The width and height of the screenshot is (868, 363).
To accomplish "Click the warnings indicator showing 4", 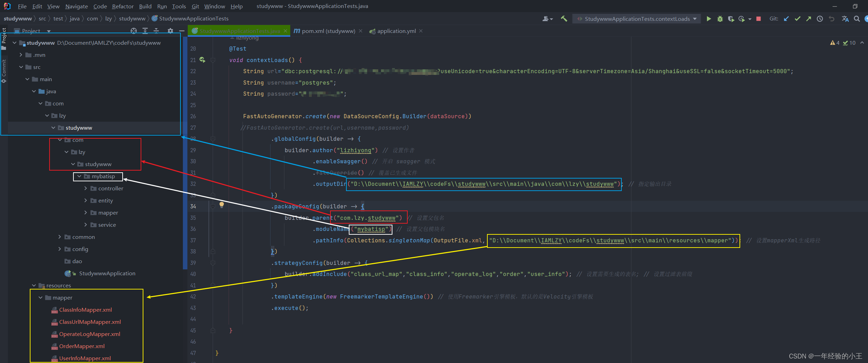I will 835,43.
